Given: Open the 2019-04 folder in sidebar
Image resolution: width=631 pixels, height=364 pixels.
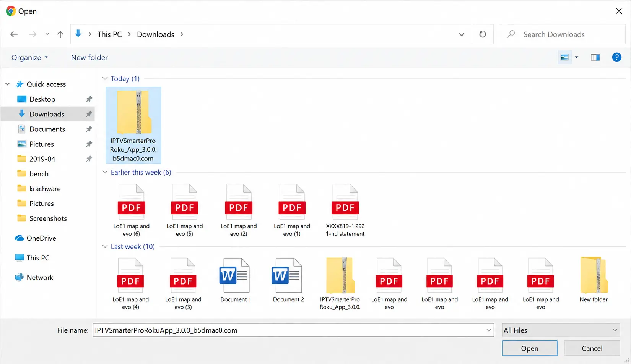Looking at the screenshot, I should tap(42, 159).
